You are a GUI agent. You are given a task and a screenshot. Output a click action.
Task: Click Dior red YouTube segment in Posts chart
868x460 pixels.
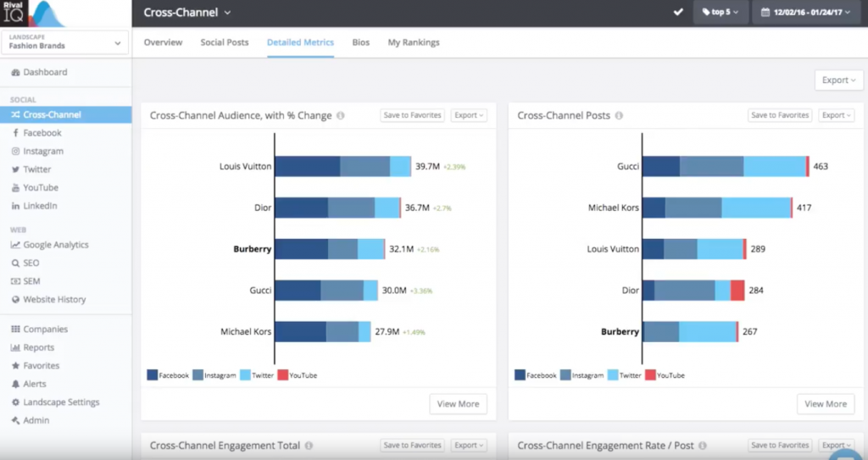point(737,291)
